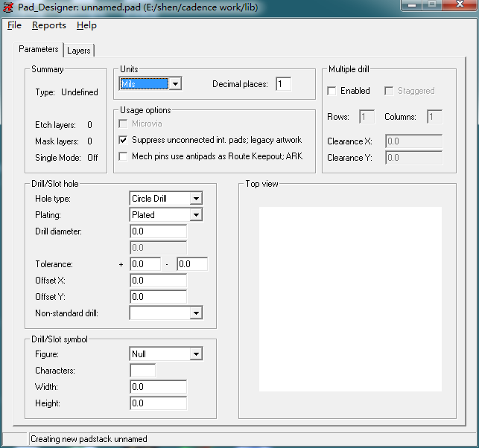Enable the Multiple drill checkbox
Screen dimensions: 479x448
click(x=332, y=91)
